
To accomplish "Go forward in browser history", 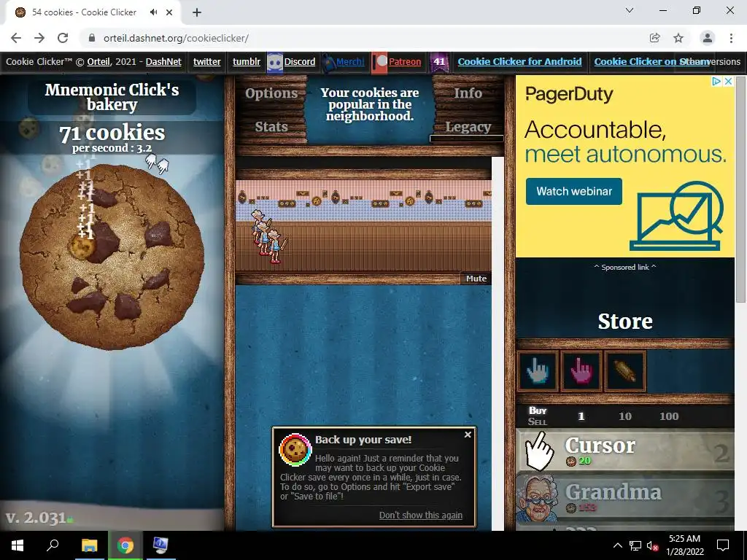I will coord(39,38).
